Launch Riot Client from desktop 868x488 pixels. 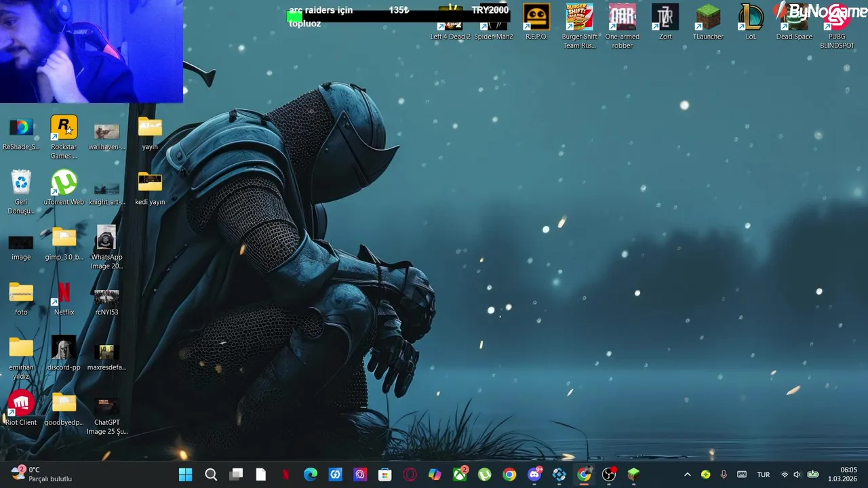(21, 409)
